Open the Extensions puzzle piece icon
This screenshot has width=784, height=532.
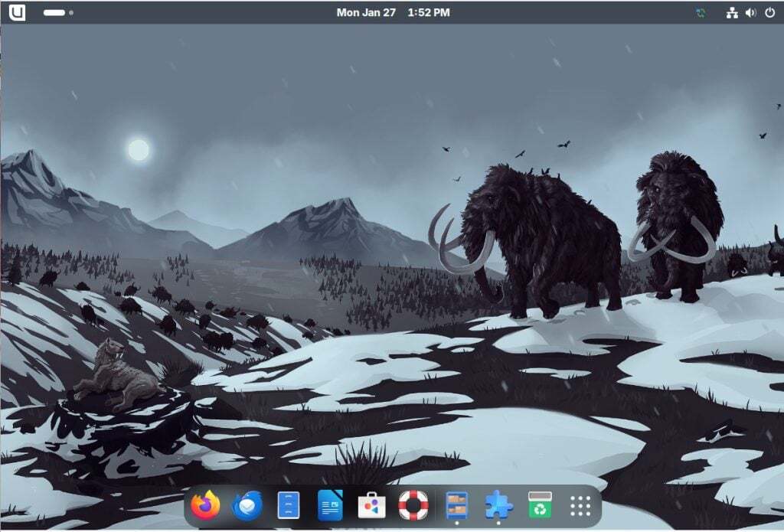click(x=498, y=505)
